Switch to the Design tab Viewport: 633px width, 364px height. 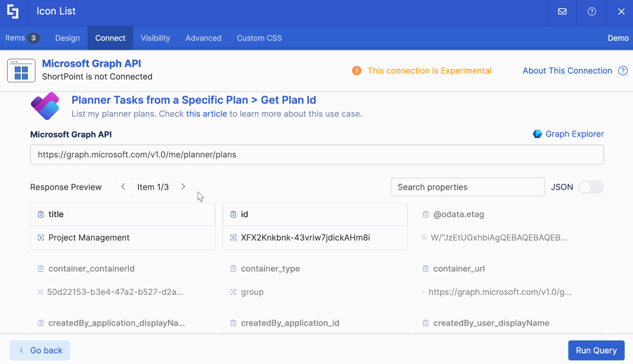click(67, 38)
